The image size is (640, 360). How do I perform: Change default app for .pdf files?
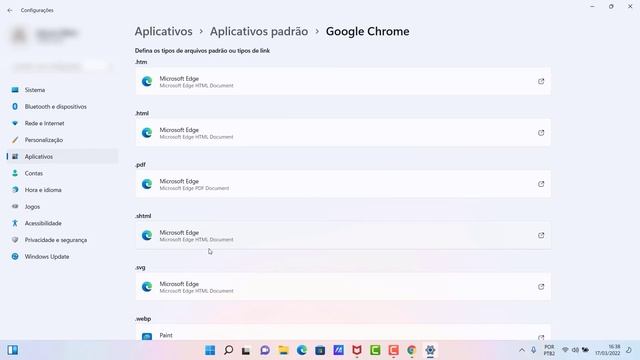(343, 184)
